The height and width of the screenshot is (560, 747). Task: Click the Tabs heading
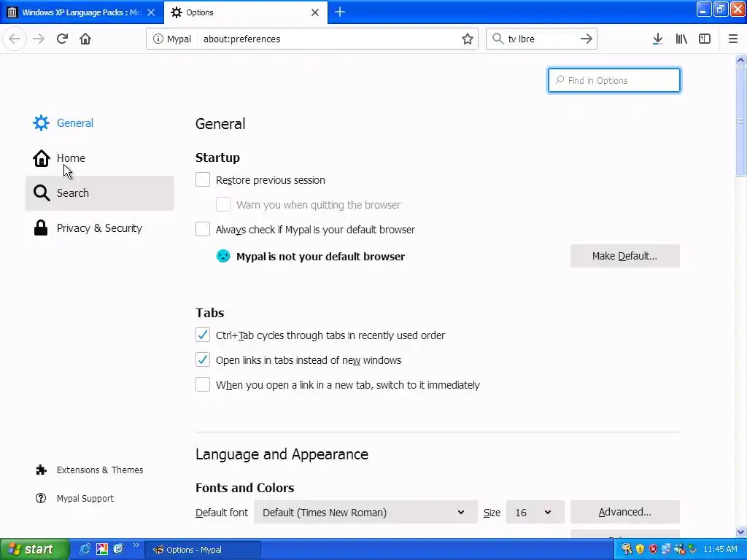pos(209,313)
